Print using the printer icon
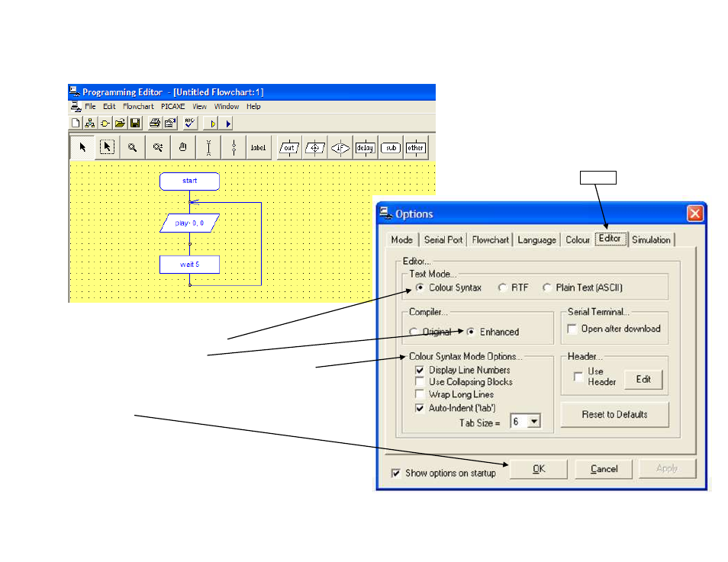The image size is (728, 562). [155, 123]
